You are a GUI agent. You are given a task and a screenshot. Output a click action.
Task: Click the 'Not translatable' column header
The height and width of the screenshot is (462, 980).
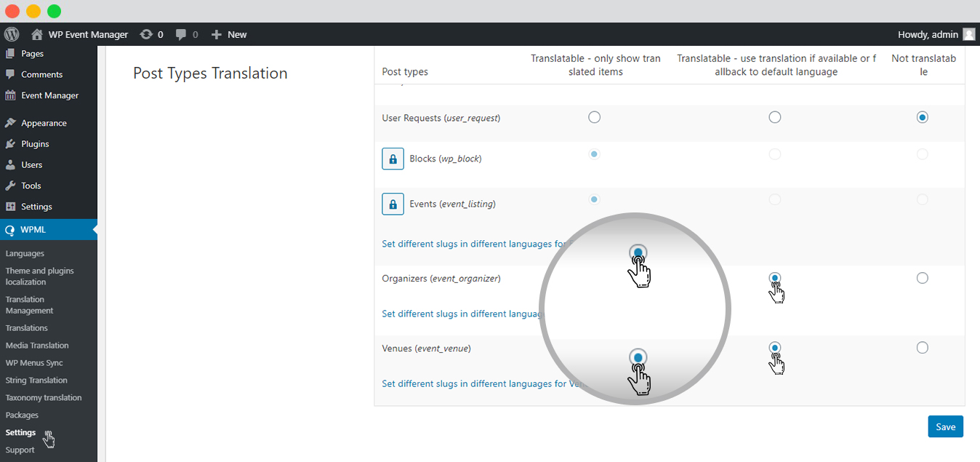point(923,65)
